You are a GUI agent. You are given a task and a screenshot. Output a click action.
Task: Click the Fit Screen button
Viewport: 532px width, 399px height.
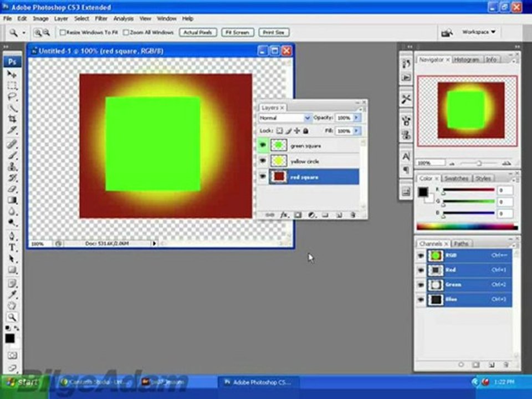pos(238,32)
